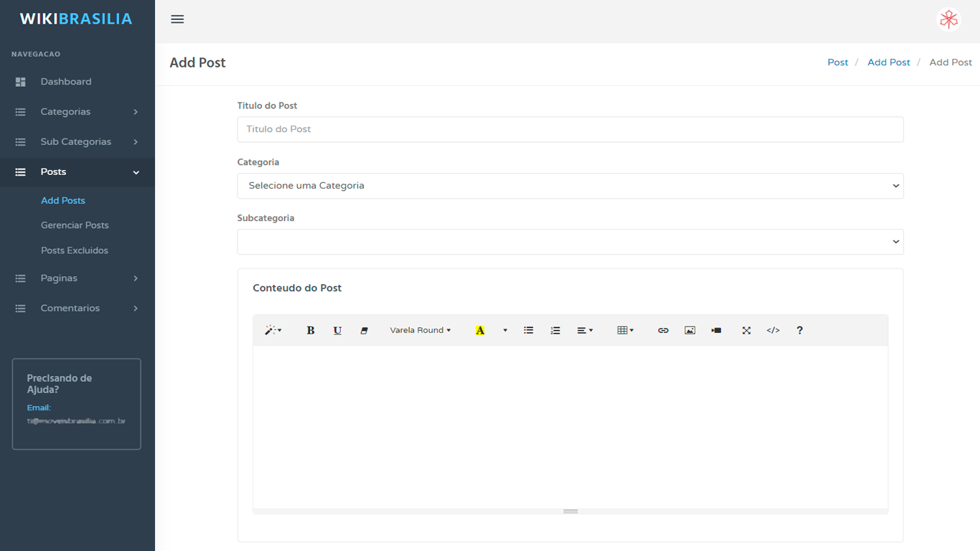This screenshot has height=551, width=980.
Task: Apply underline formatting in editor
Action: [x=337, y=330]
